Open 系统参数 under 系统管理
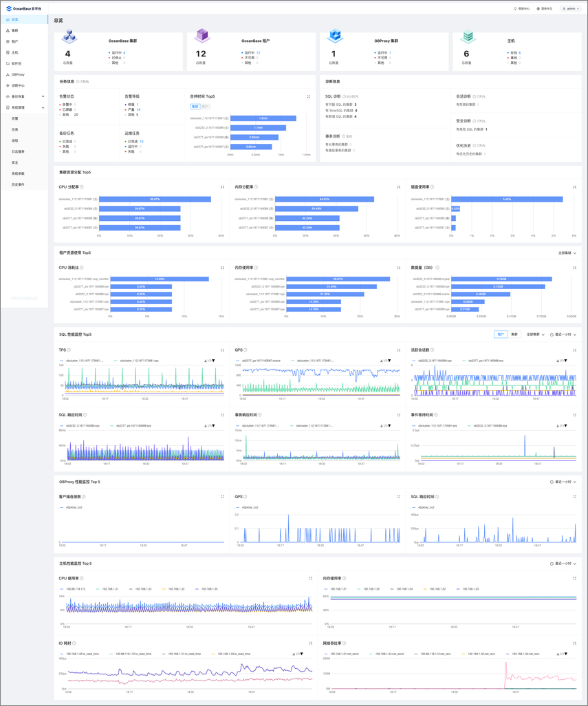Image resolution: width=588 pixels, height=706 pixels. coord(18,173)
